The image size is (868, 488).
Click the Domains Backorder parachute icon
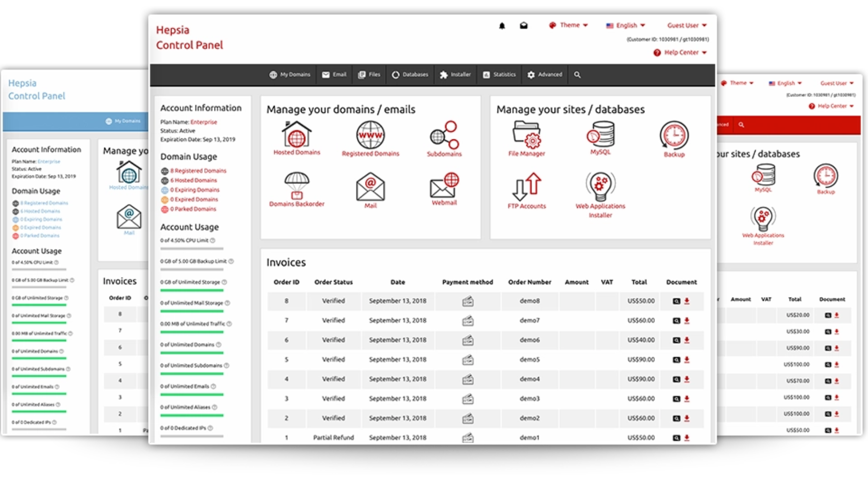tap(297, 186)
